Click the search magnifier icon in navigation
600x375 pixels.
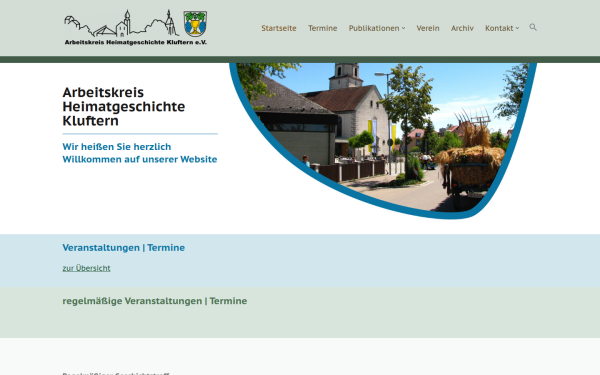tap(533, 27)
